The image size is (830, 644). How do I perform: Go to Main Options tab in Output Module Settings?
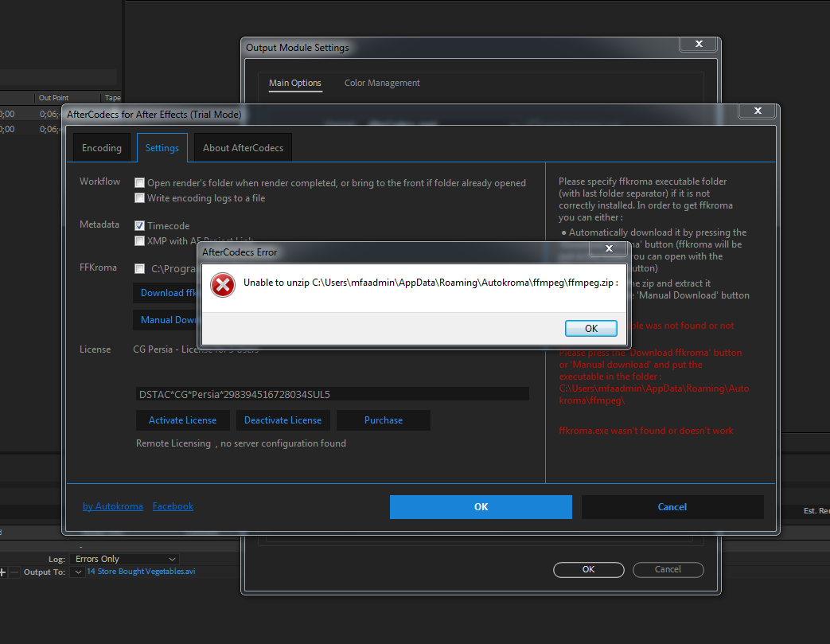pyautogui.click(x=295, y=83)
